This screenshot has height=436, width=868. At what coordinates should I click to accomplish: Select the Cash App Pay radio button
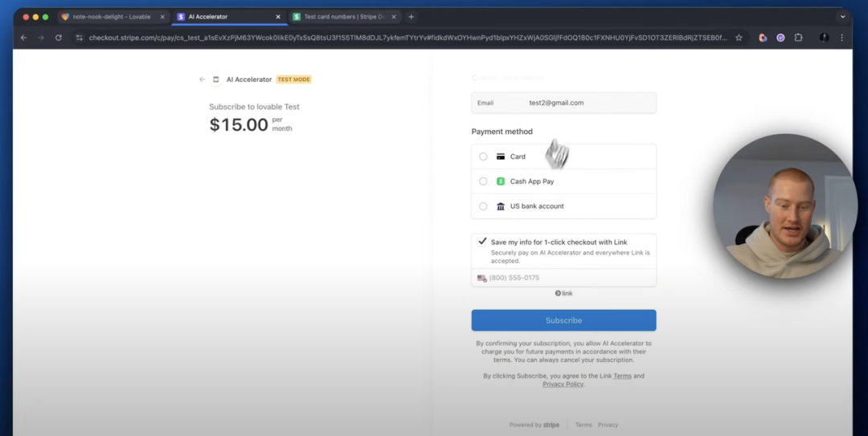(483, 181)
